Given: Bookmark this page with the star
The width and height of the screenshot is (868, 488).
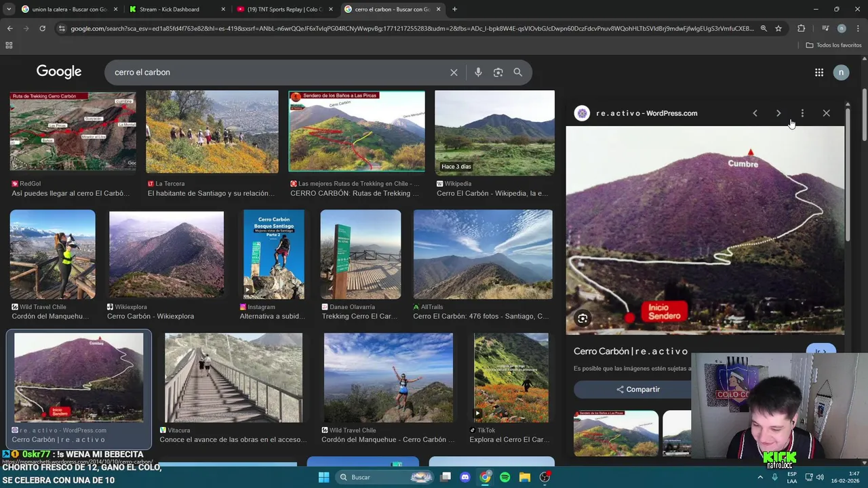Looking at the screenshot, I should pyautogui.click(x=778, y=28).
